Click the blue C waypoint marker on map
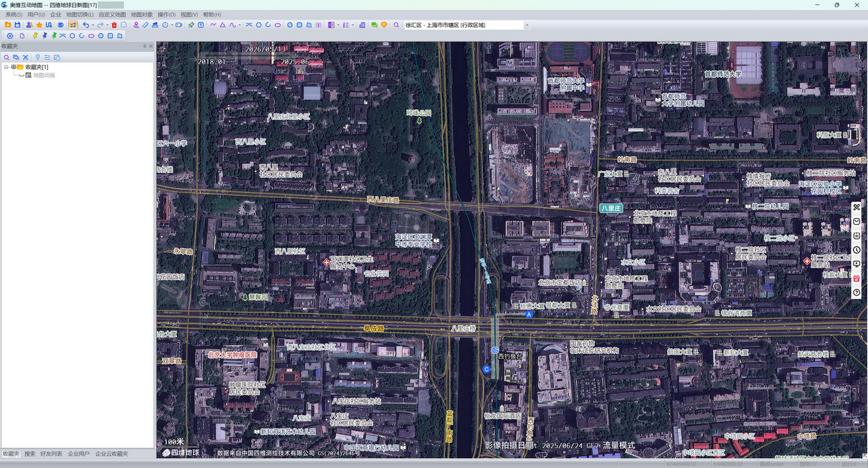868x468 pixels. click(x=486, y=369)
